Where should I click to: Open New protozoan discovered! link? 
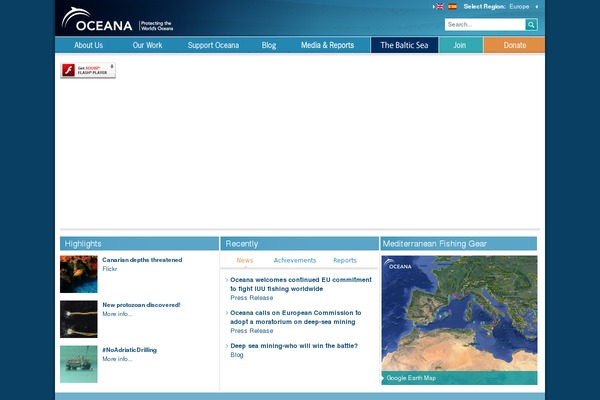pyautogui.click(x=141, y=305)
